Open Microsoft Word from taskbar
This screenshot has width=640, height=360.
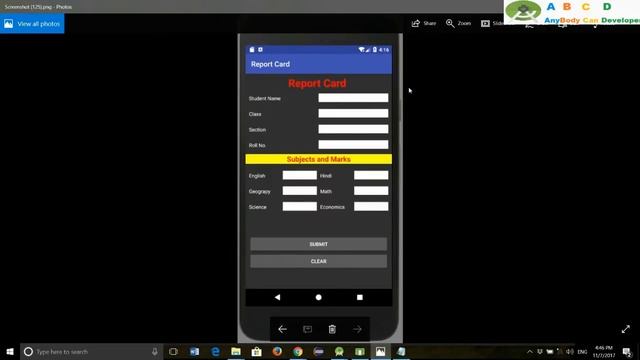[x=195, y=351]
